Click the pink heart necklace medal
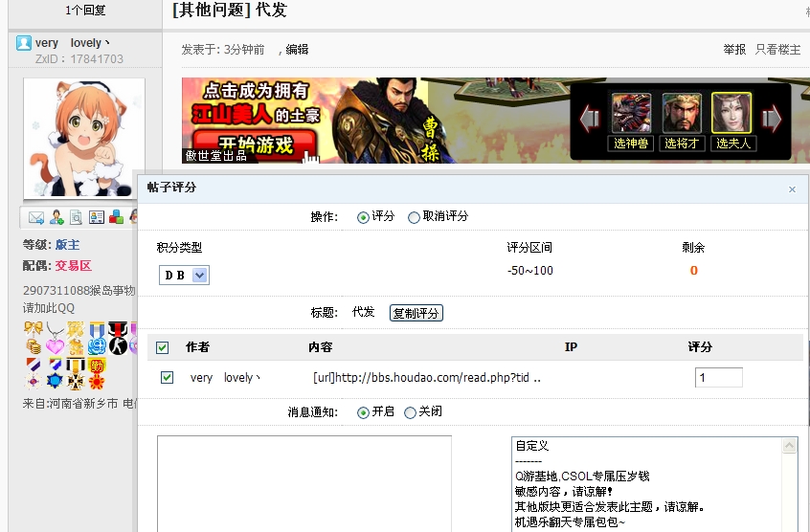This screenshot has width=810, height=532. pos(55,338)
